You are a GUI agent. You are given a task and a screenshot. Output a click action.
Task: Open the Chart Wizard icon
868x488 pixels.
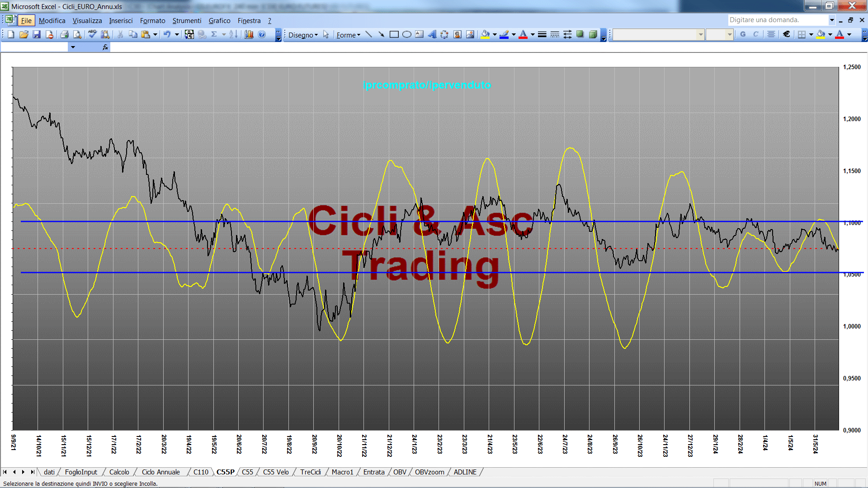(x=249, y=34)
